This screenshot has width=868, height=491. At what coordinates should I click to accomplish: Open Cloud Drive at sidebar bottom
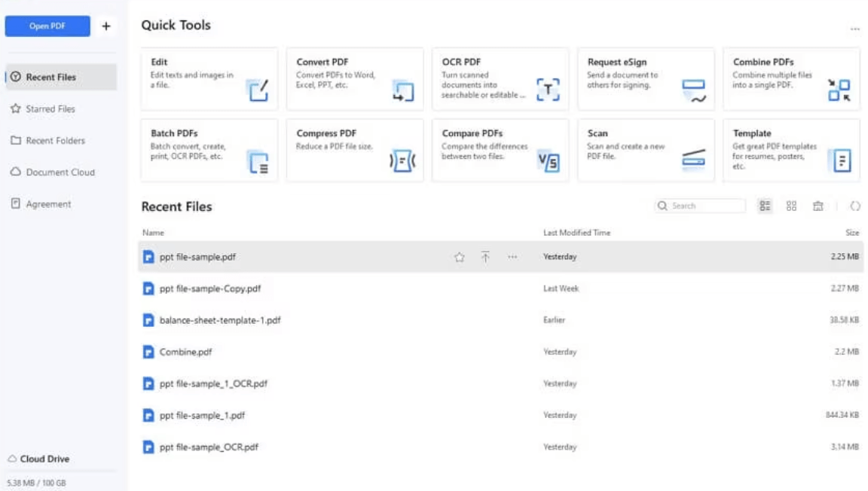44,459
